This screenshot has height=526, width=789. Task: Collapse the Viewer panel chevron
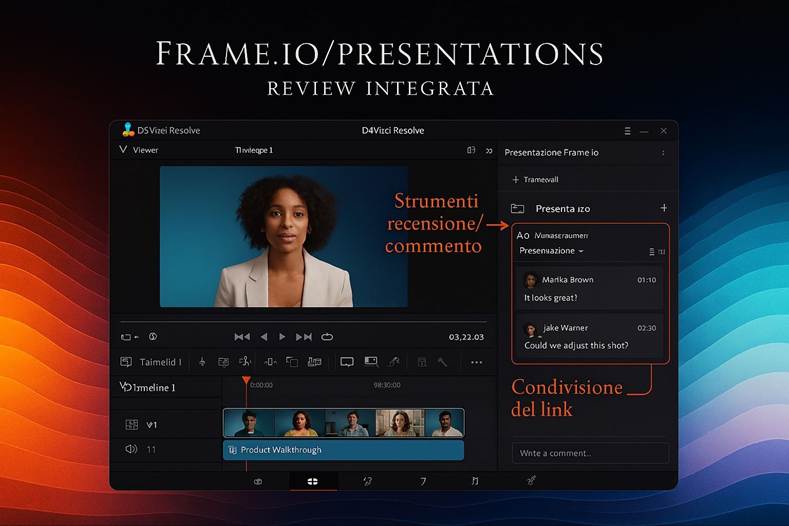[123, 150]
